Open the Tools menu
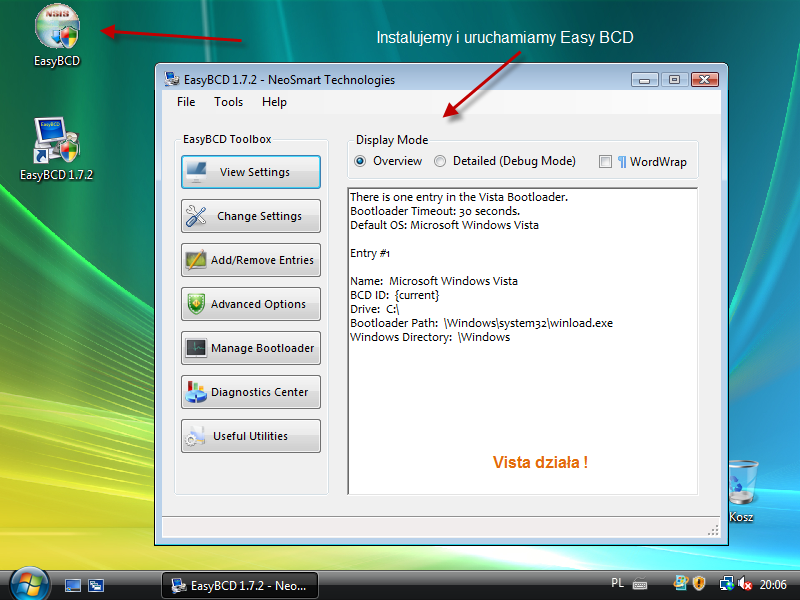800x600 pixels. (228, 102)
